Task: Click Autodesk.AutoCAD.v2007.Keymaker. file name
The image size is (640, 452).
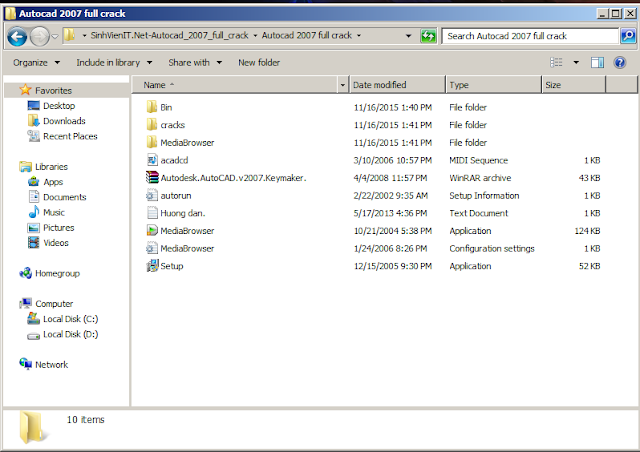Action: pyautogui.click(x=233, y=178)
